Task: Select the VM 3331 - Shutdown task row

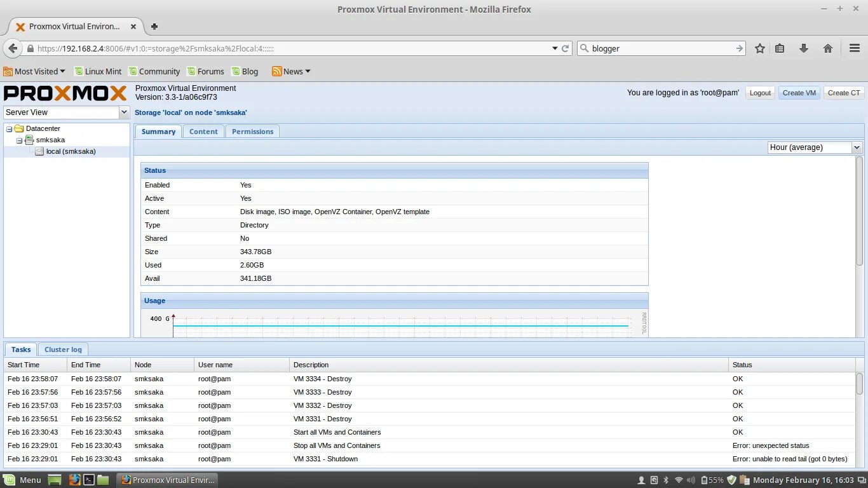Action: click(x=430, y=459)
